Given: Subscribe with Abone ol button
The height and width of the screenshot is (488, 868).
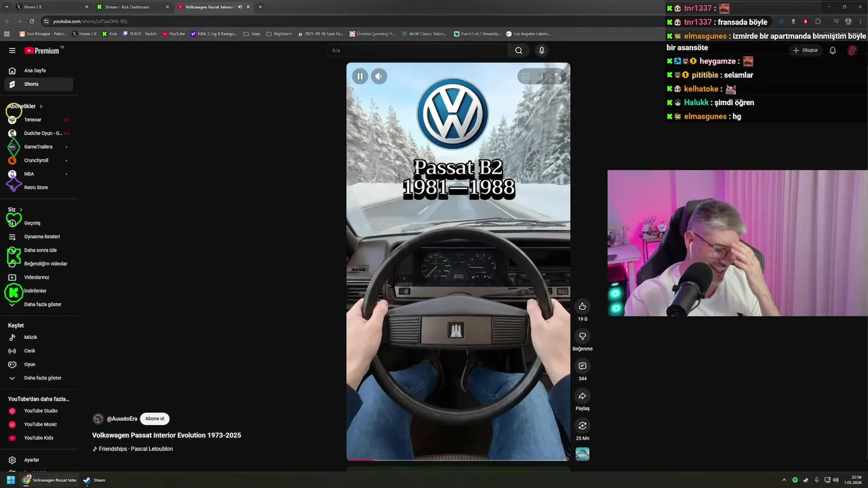Looking at the screenshot, I should (155, 419).
